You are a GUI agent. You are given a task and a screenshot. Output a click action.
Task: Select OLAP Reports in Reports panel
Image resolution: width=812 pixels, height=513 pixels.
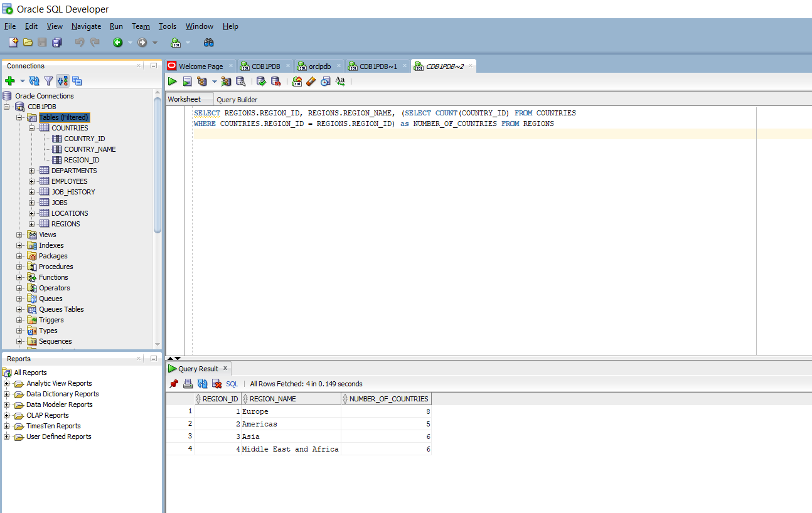(48, 415)
